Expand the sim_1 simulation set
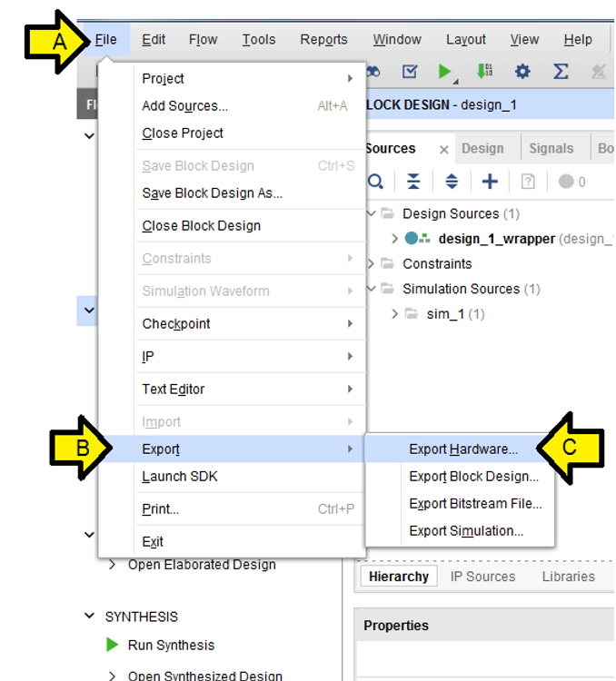This screenshot has width=616, height=681. [x=394, y=314]
